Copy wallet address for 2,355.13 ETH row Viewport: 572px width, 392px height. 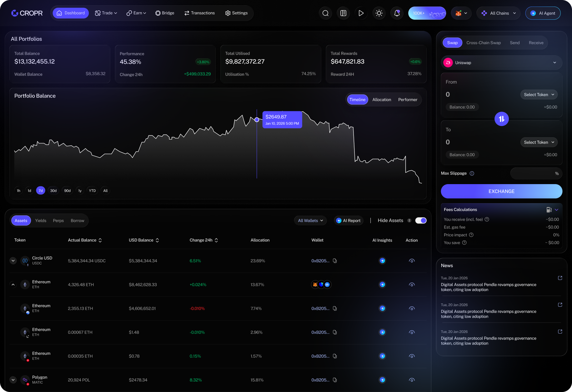click(x=335, y=309)
